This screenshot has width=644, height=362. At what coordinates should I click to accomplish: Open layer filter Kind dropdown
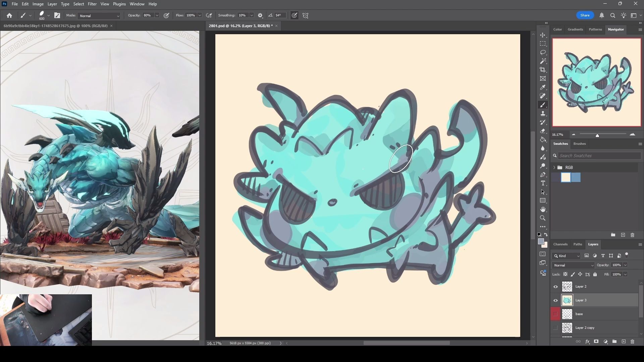coord(566,256)
